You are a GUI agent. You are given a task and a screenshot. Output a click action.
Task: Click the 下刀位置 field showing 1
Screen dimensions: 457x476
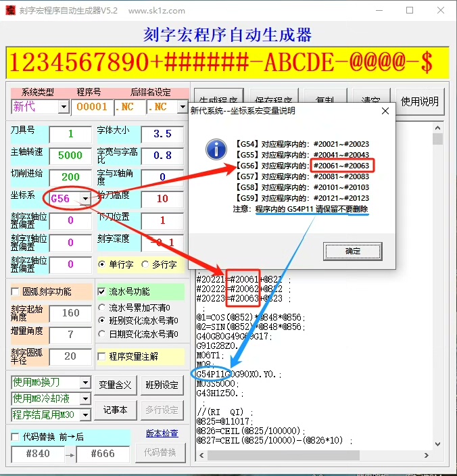(x=162, y=220)
